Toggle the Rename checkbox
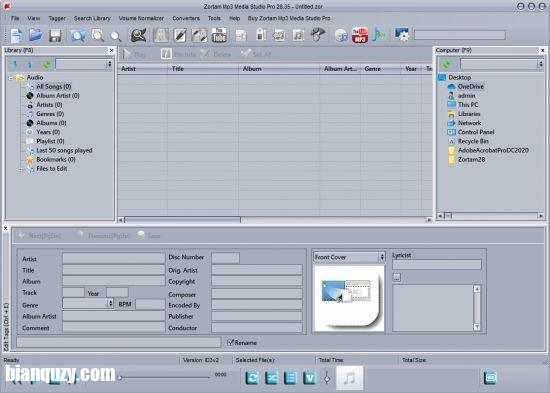This screenshot has width=550, height=393. 230,342
